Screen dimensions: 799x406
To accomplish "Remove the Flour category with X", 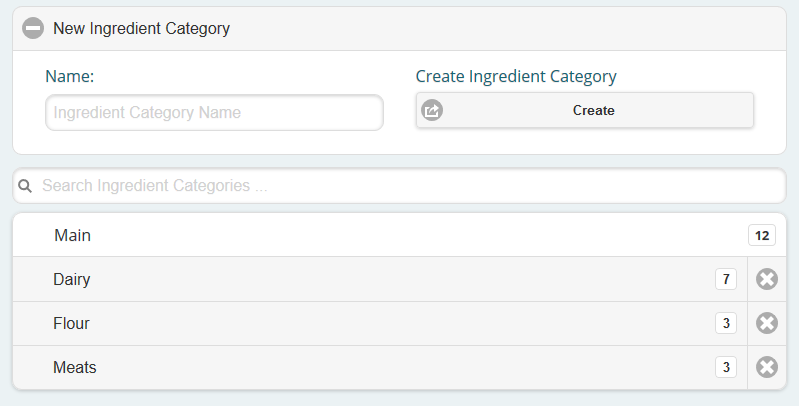I will 767,323.
